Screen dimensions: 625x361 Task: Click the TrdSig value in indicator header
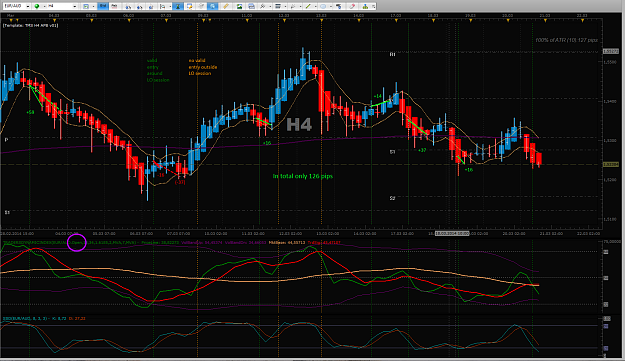coord(324,242)
